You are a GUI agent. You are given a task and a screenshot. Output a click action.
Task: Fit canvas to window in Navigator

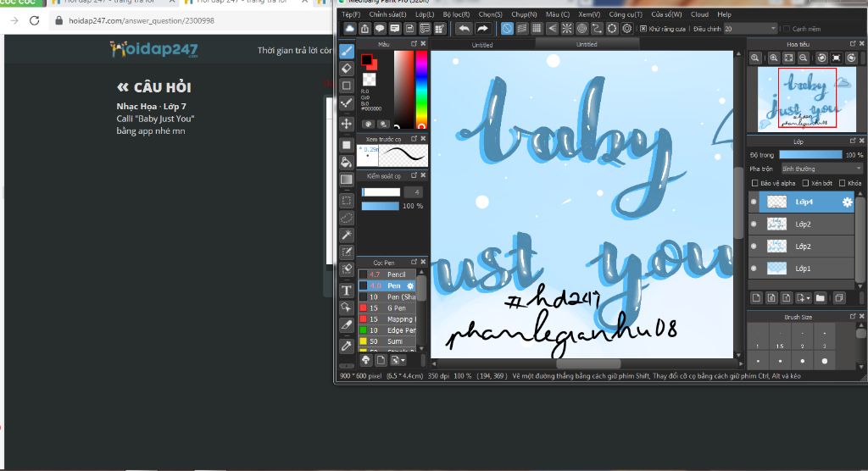click(x=789, y=58)
